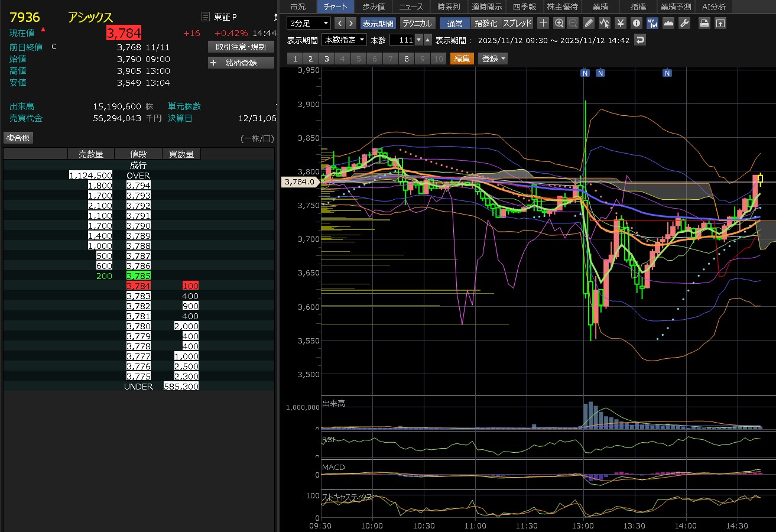Image resolution: width=776 pixels, height=532 pixels.
Task: Click the 取引注意・規制 button
Action: (x=241, y=47)
